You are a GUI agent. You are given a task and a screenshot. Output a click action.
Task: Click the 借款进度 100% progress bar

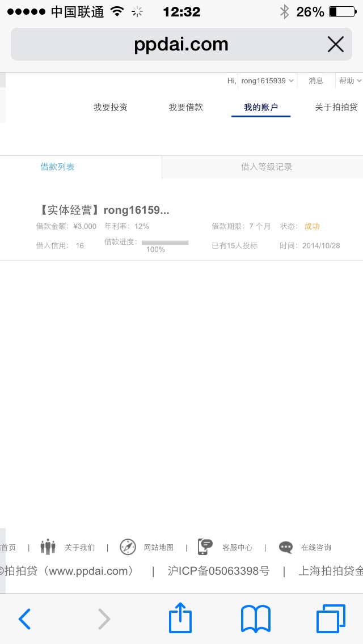click(165, 243)
